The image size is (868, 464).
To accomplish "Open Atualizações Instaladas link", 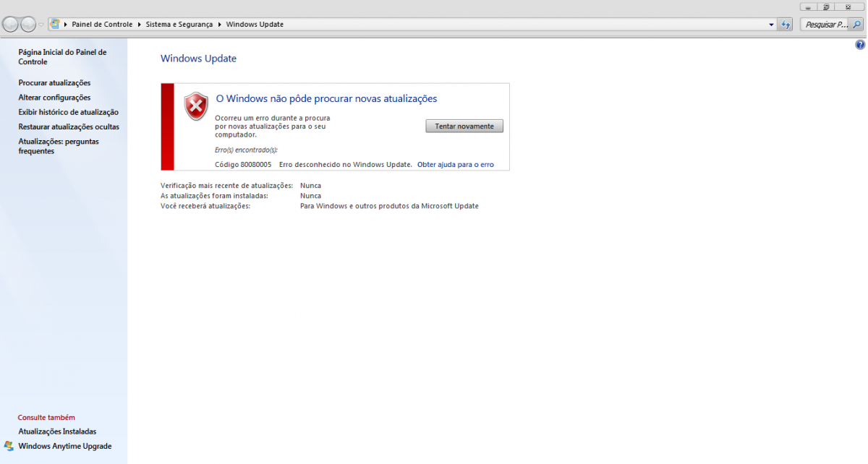I will (x=57, y=431).
